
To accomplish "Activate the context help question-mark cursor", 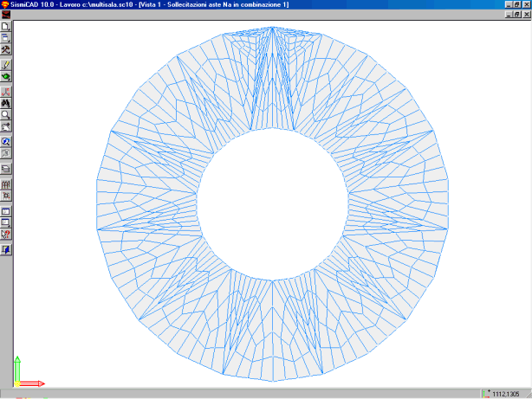I will click(x=6, y=235).
